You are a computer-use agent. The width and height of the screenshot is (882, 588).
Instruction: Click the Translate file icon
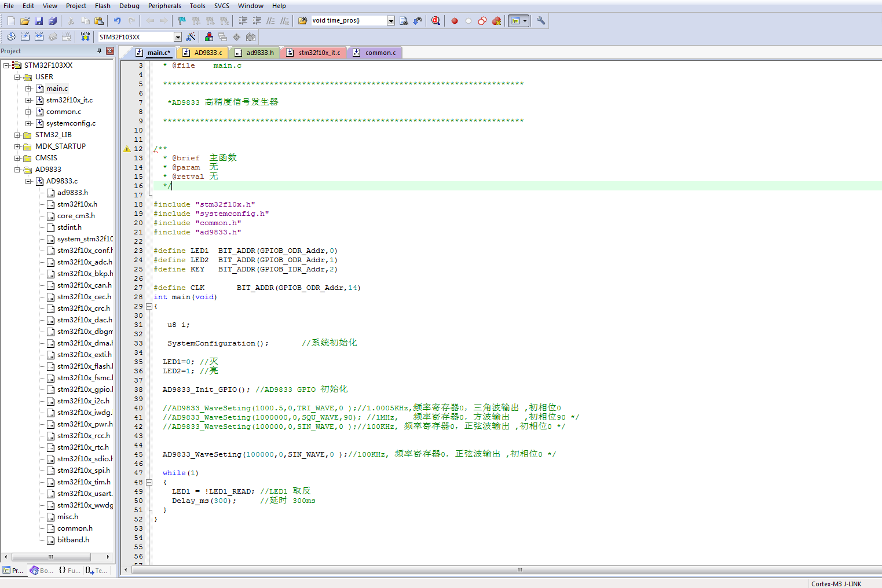11,36
